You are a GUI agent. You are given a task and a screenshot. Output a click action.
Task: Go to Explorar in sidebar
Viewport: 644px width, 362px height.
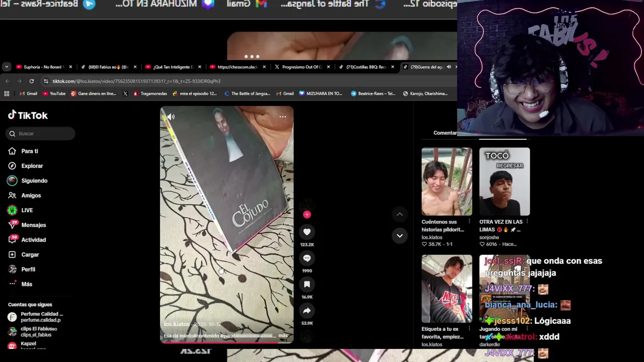(x=32, y=166)
